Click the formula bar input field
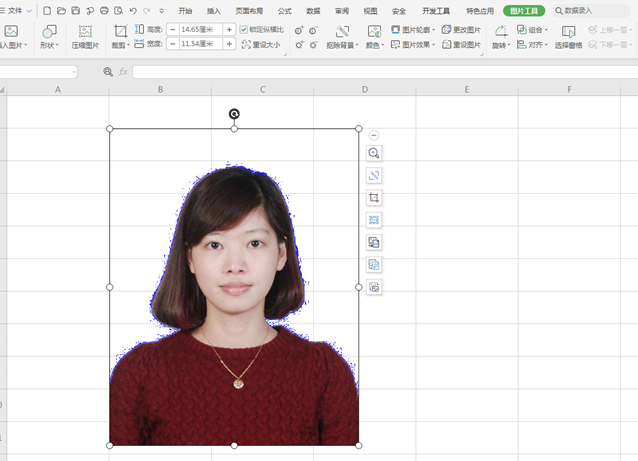Image resolution: width=638 pixels, height=461 pixels. pyautogui.click(x=380, y=72)
